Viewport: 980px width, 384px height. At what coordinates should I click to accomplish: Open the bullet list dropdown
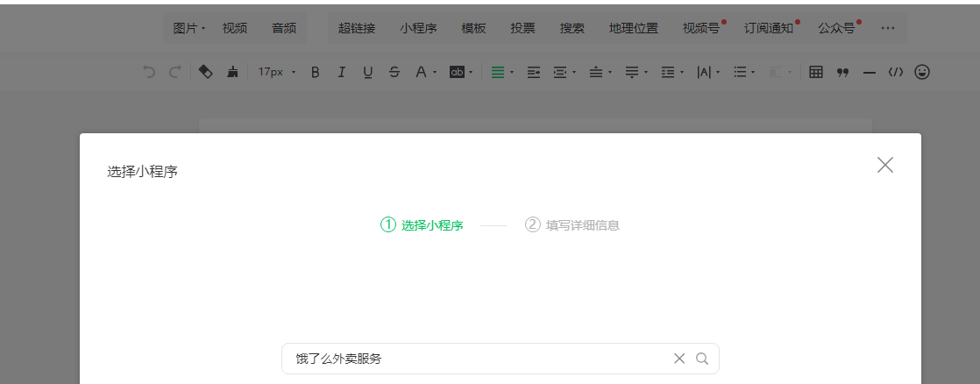click(744, 72)
